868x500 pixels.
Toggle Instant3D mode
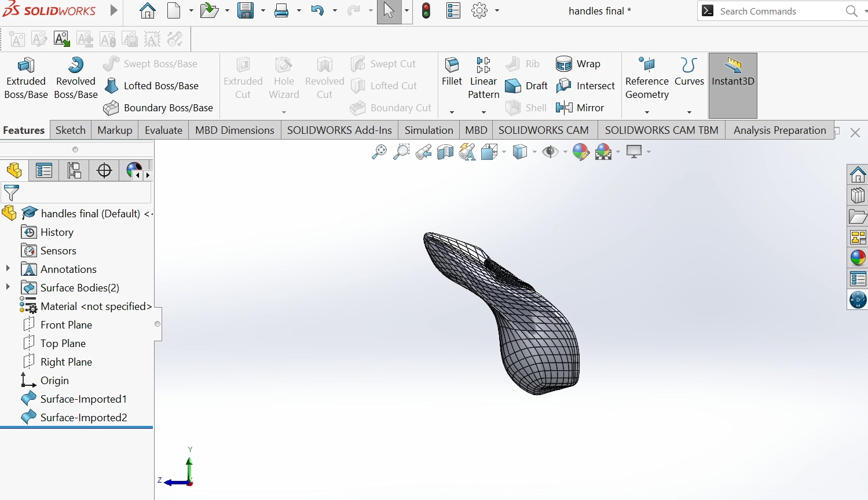[x=733, y=86]
